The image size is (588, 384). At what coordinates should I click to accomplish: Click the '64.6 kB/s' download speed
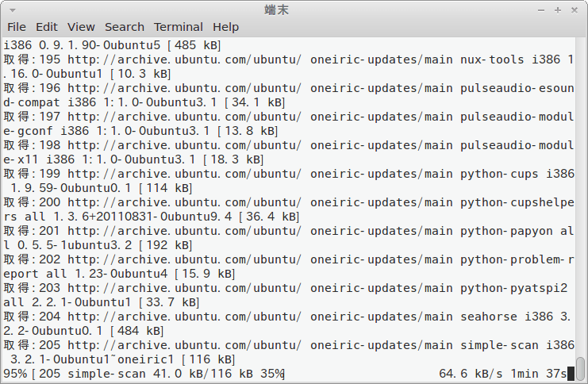click(x=471, y=374)
